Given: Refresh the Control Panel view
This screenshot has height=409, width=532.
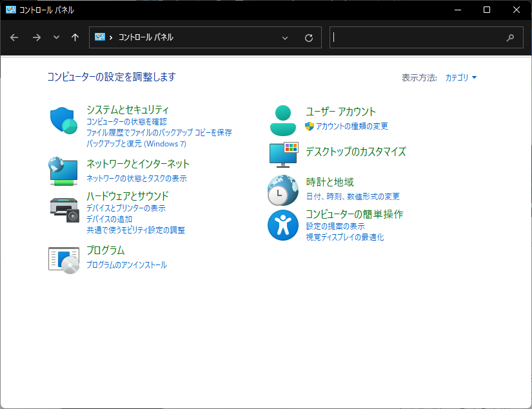Looking at the screenshot, I should pyautogui.click(x=309, y=37).
